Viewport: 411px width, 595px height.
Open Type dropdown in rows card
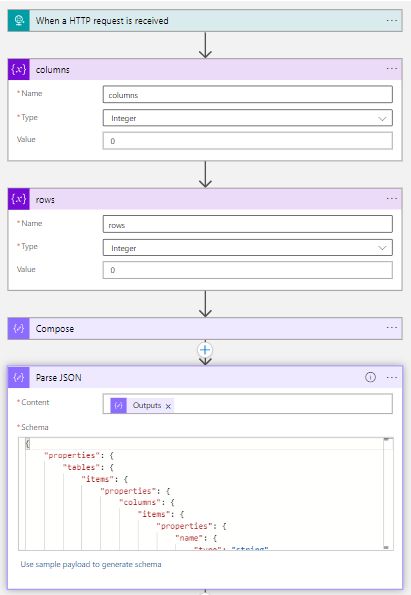coord(247,248)
